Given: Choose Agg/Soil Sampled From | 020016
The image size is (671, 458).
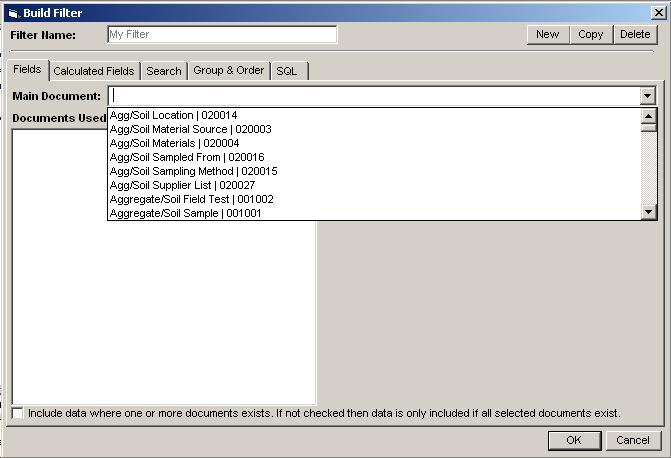Looking at the screenshot, I should pos(187,157).
